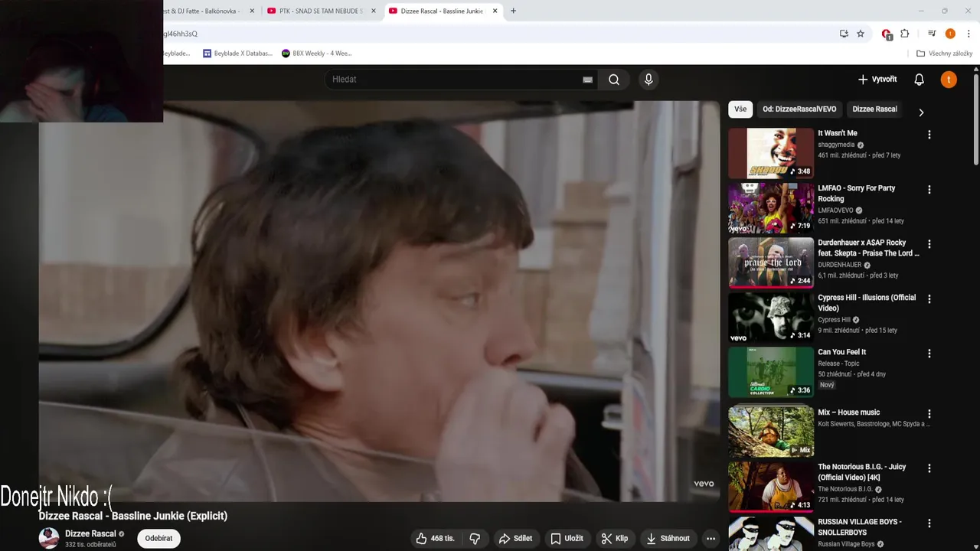Open RUSSIAN VILLAGE BOYS - SNOLLERBOYS title
980x551 pixels.
860,527
